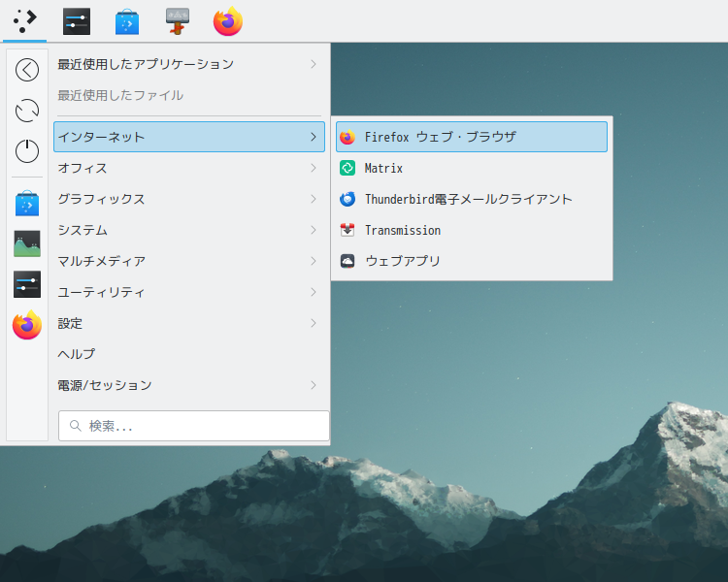This screenshot has height=582, width=728.
Task: Select the ユーティリティ category label
Action: pos(101,292)
